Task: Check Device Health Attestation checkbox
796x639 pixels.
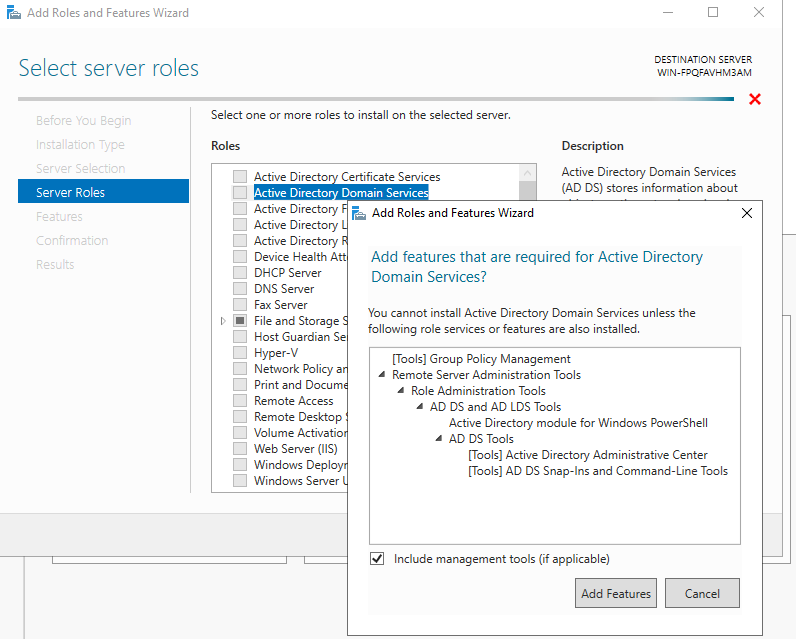Action: tap(240, 257)
